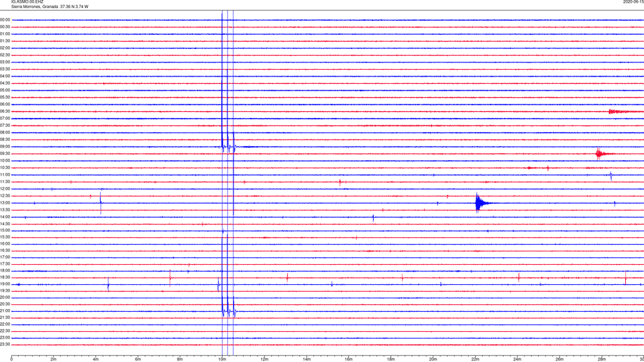
Task: Click the 4m tick on the minute axis
Action: coord(96,359)
